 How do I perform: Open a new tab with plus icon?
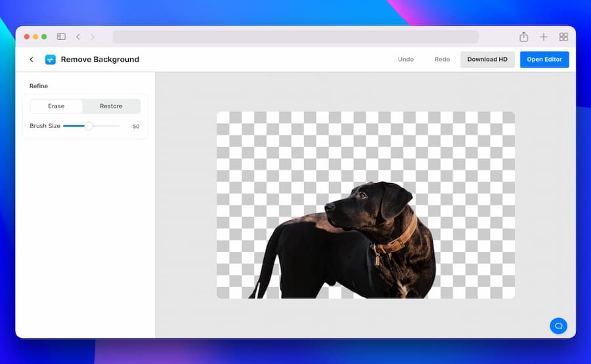coord(544,37)
